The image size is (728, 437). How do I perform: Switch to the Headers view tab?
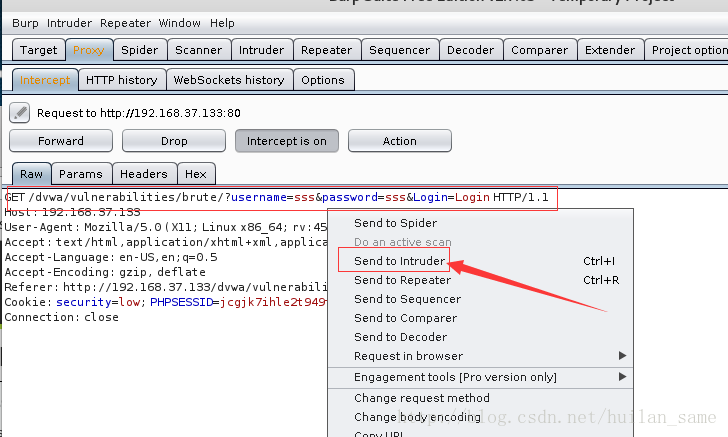144,174
